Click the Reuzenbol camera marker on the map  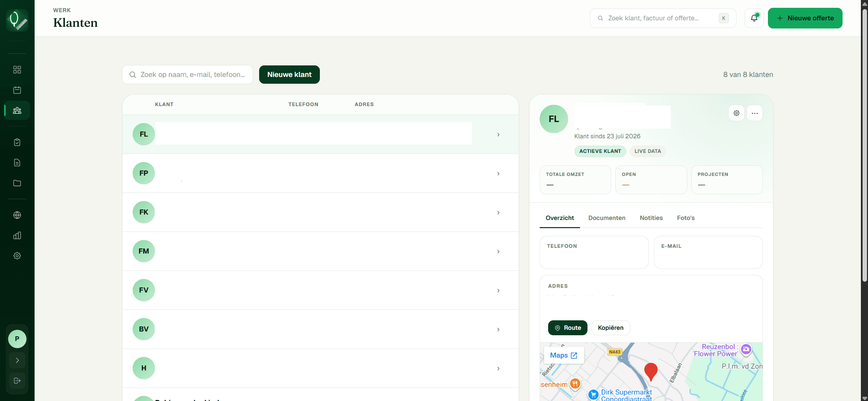point(746,349)
